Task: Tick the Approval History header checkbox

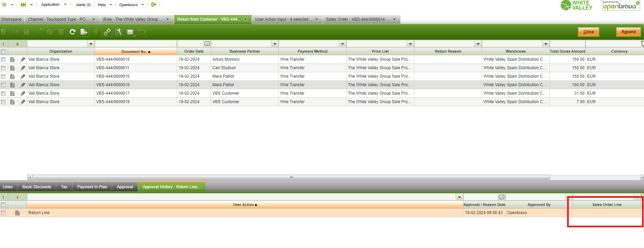Action: 3,205
